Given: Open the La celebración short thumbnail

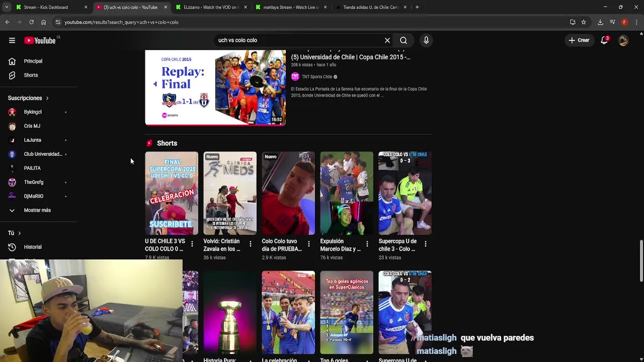Looking at the screenshot, I should click(x=288, y=313).
